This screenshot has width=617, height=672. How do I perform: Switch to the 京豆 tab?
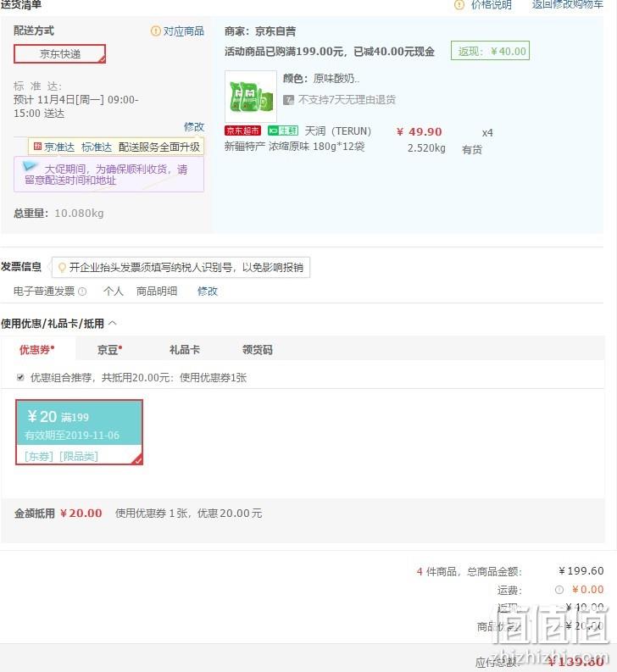pos(109,350)
